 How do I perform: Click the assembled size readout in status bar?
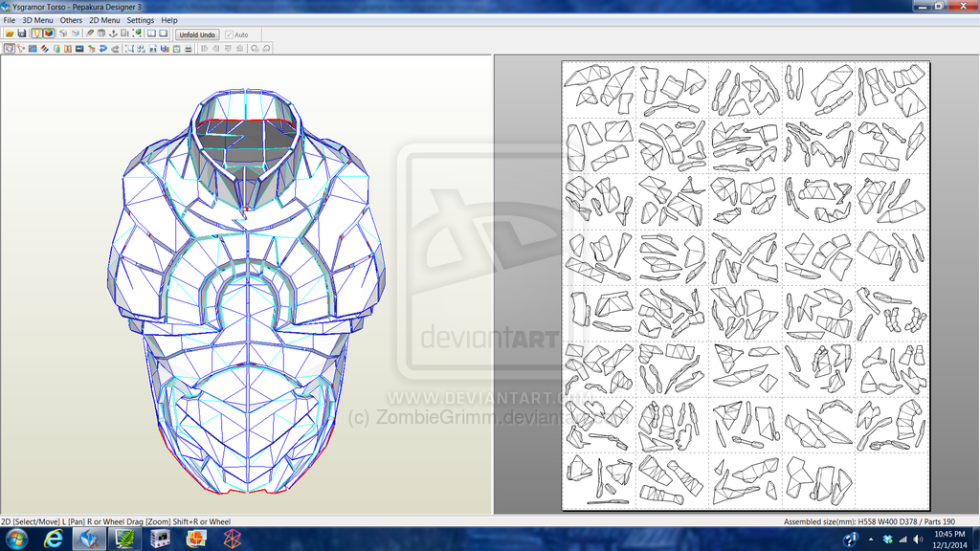[869, 521]
